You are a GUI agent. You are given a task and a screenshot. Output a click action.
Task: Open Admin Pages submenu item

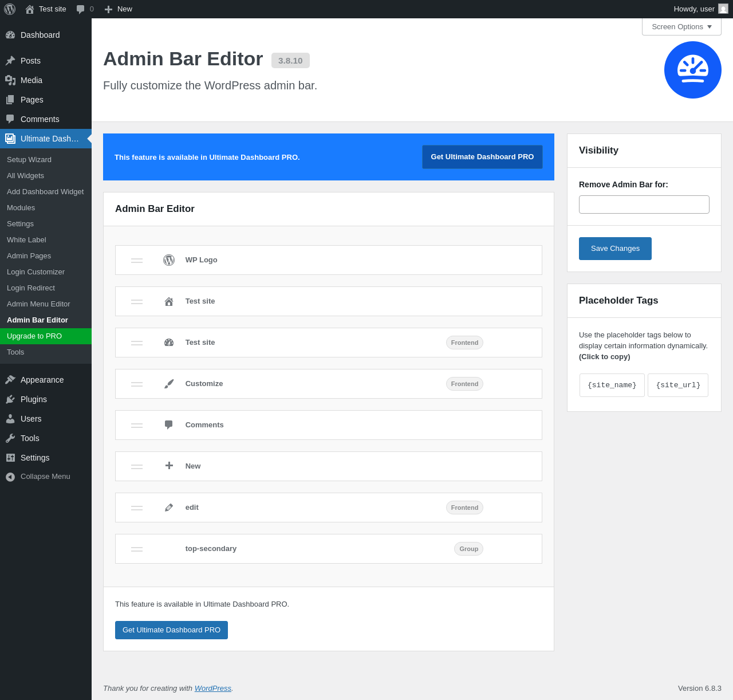(46, 256)
